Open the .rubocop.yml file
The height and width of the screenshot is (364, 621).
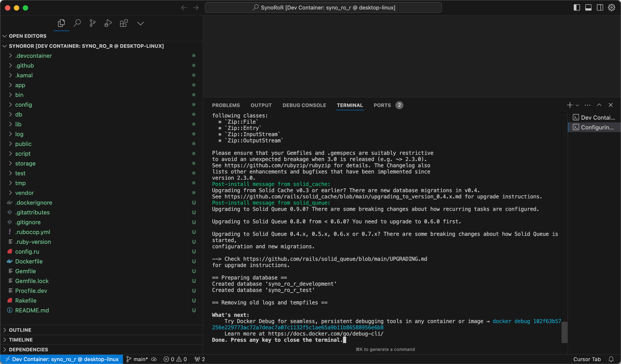[x=102, y=232]
